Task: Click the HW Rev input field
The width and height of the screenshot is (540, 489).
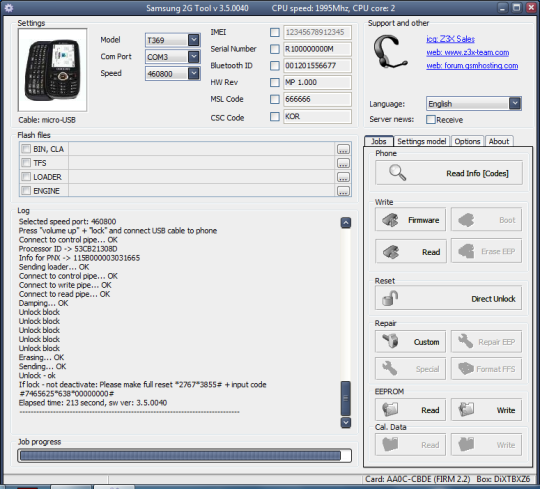Action: 317,82
